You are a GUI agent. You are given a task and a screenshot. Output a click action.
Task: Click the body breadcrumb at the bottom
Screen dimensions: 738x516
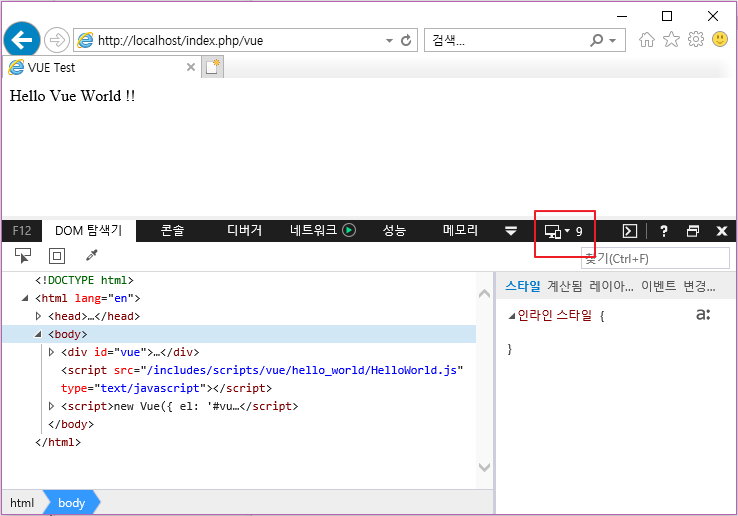click(71, 503)
